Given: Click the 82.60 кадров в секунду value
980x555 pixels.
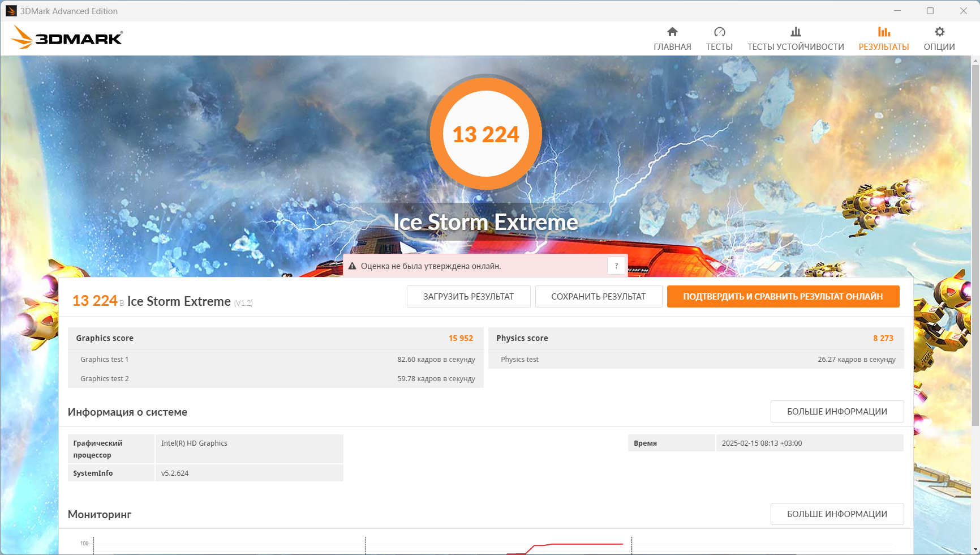Looking at the screenshot, I should (x=436, y=360).
